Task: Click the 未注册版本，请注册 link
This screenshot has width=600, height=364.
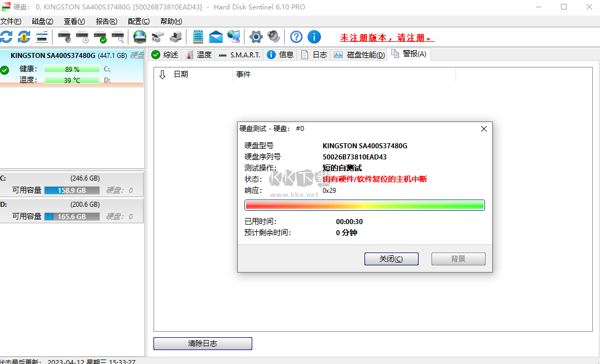Action: [x=387, y=38]
